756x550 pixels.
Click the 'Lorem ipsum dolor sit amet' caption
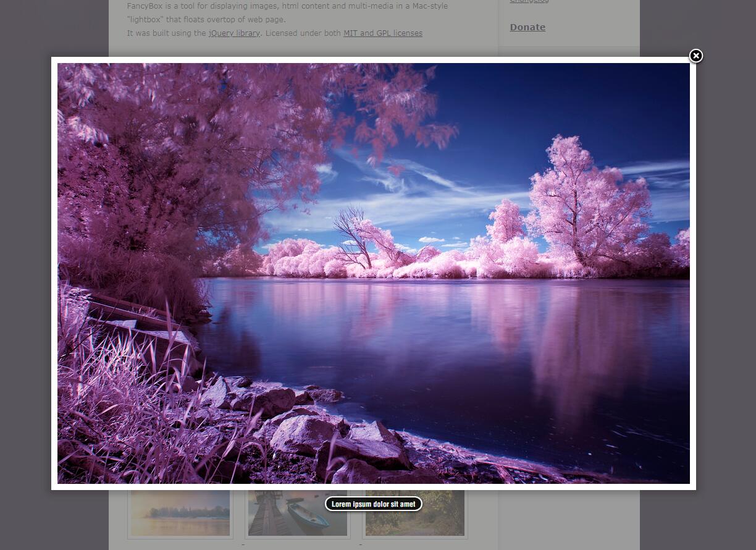pos(373,504)
